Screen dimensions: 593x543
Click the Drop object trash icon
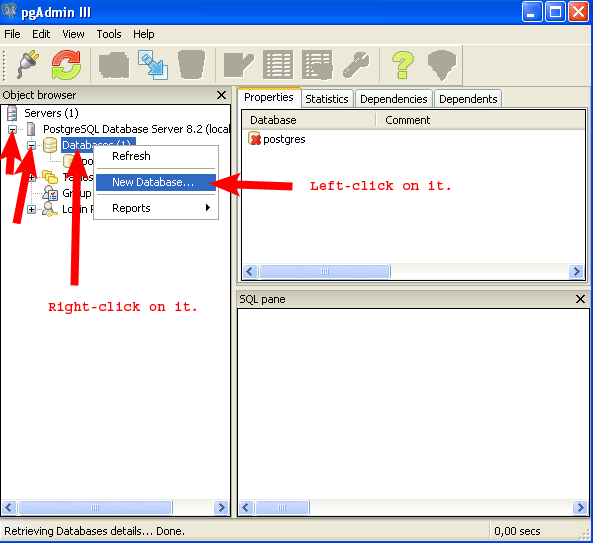pos(192,65)
